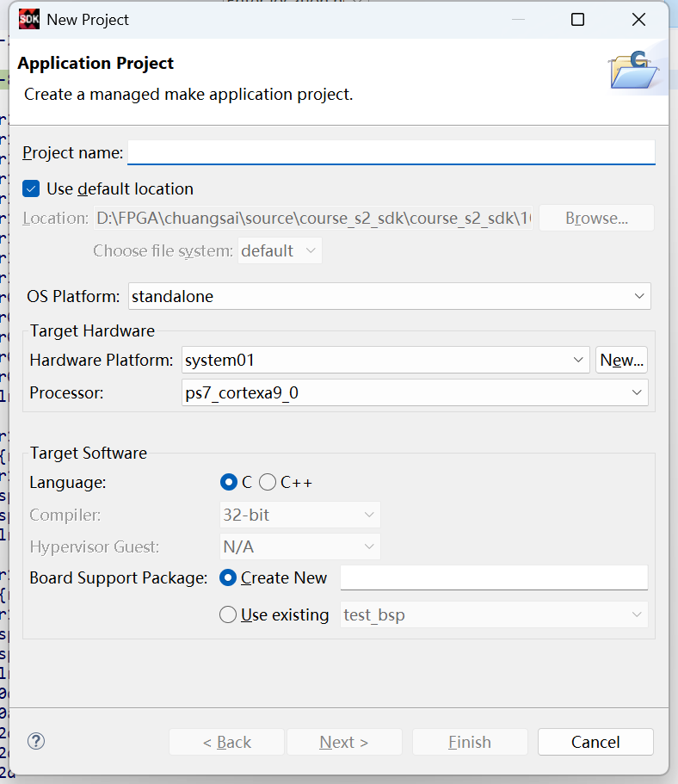
Task: Close the New Project dialog
Action: click(x=638, y=20)
